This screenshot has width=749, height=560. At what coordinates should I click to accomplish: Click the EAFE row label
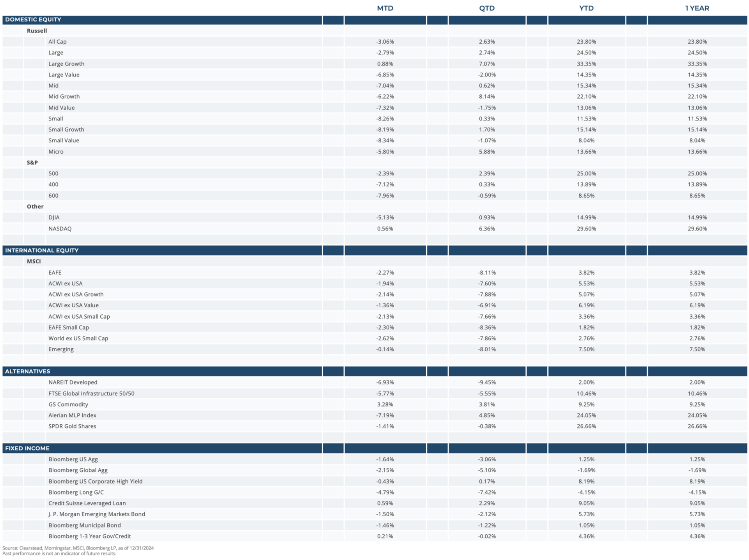55,273
